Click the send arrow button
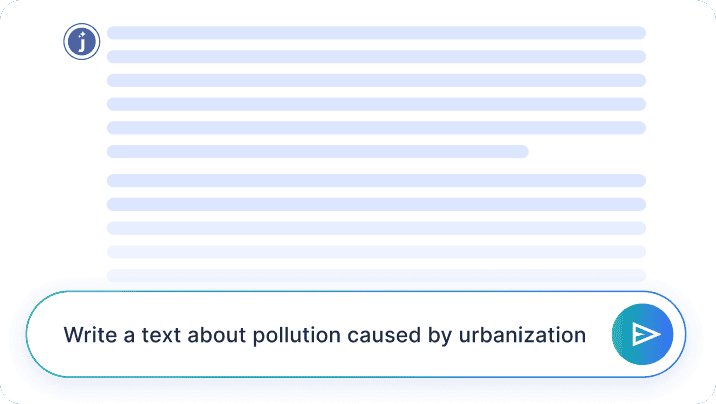The image size is (716, 404). pyautogui.click(x=642, y=334)
